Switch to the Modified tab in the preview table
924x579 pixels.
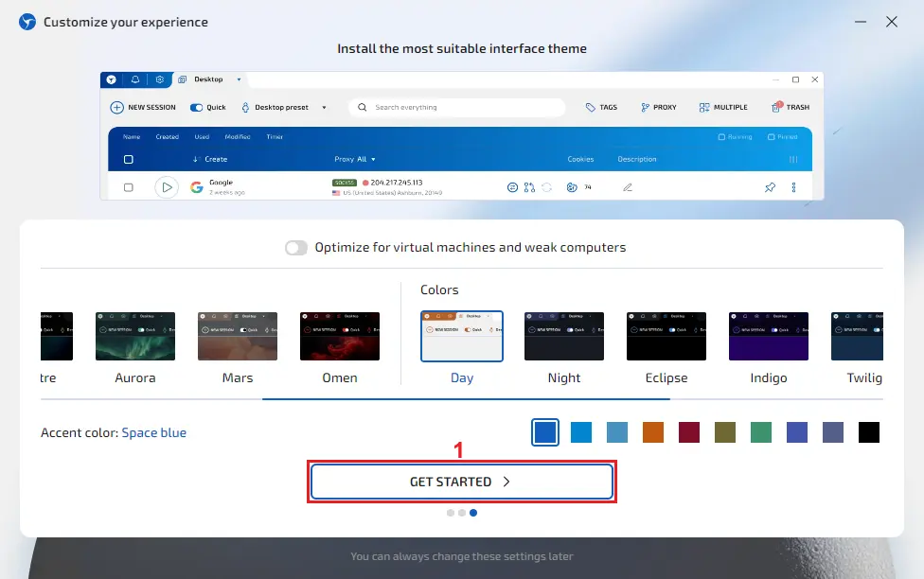[x=238, y=136]
